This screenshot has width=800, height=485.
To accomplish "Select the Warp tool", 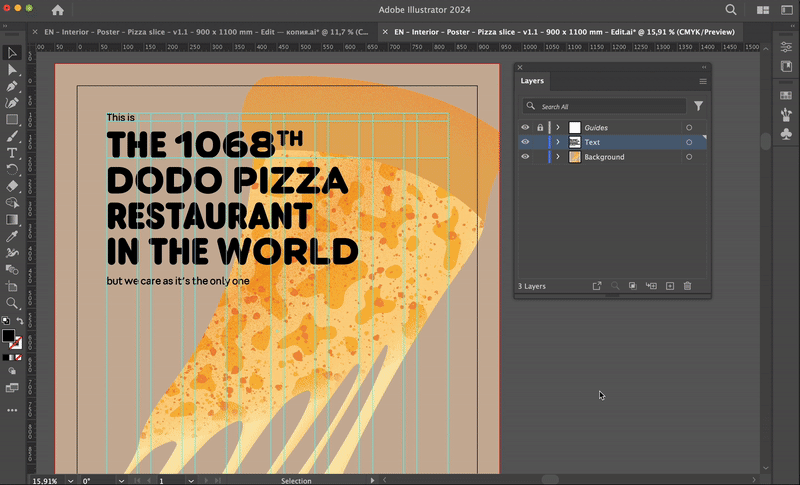I will pyautogui.click(x=12, y=253).
